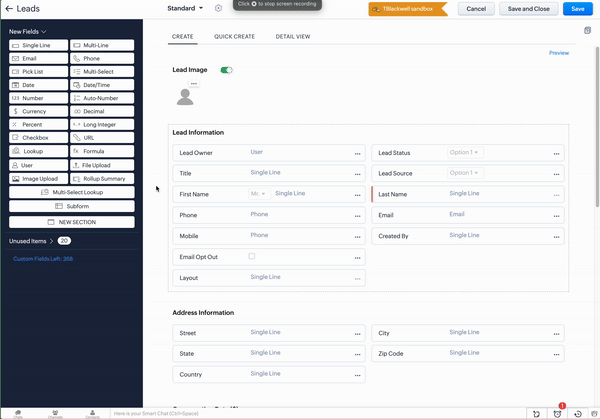The width and height of the screenshot is (600, 419).
Task: Open the Standard layout dropdown
Action: point(185,8)
